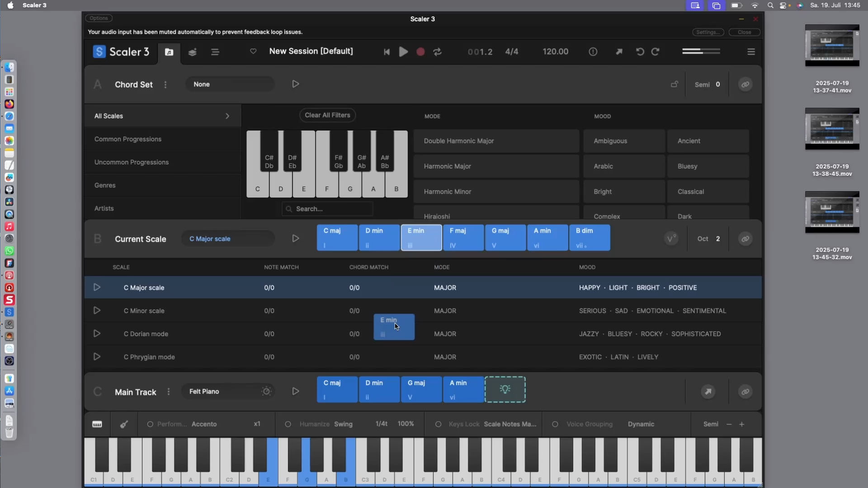This screenshot has width=868, height=488.
Task: Click the Chord Set link icon
Action: coord(745,84)
